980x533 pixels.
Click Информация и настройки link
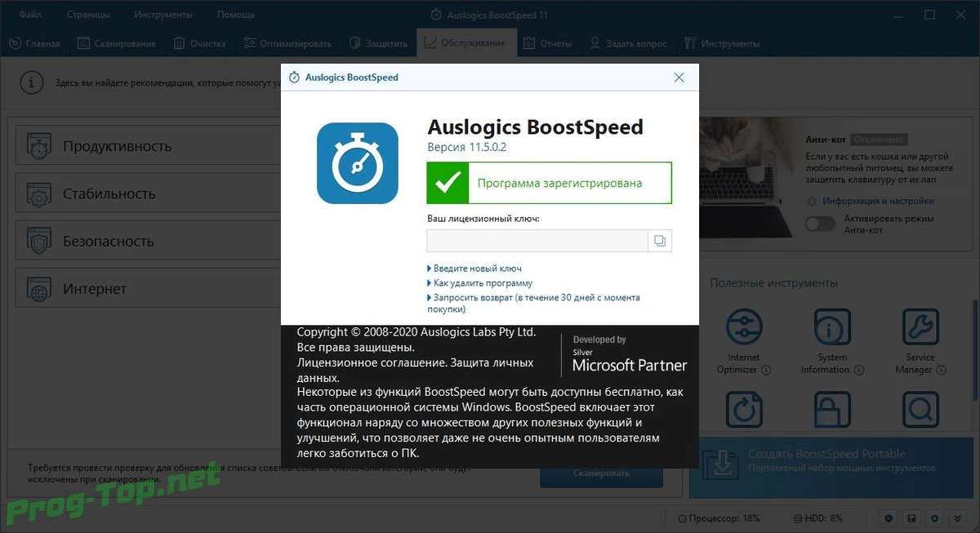878,201
